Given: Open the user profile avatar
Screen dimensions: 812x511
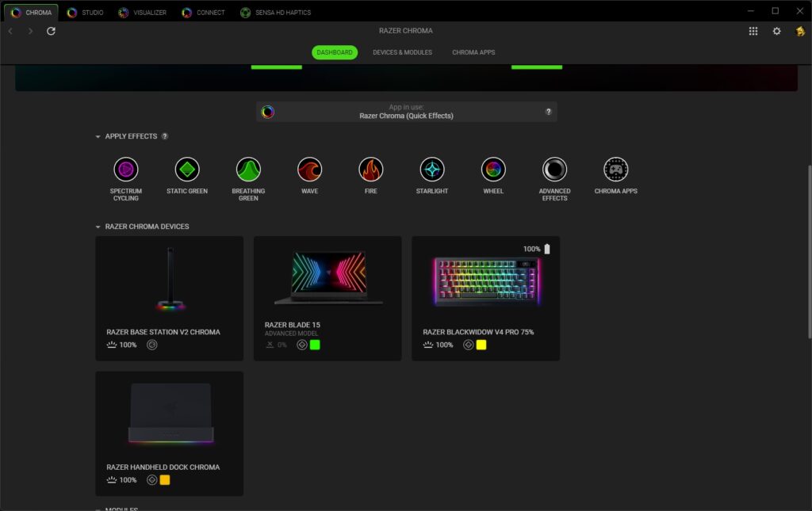Looking at the screenshot, I should [800, 31].
